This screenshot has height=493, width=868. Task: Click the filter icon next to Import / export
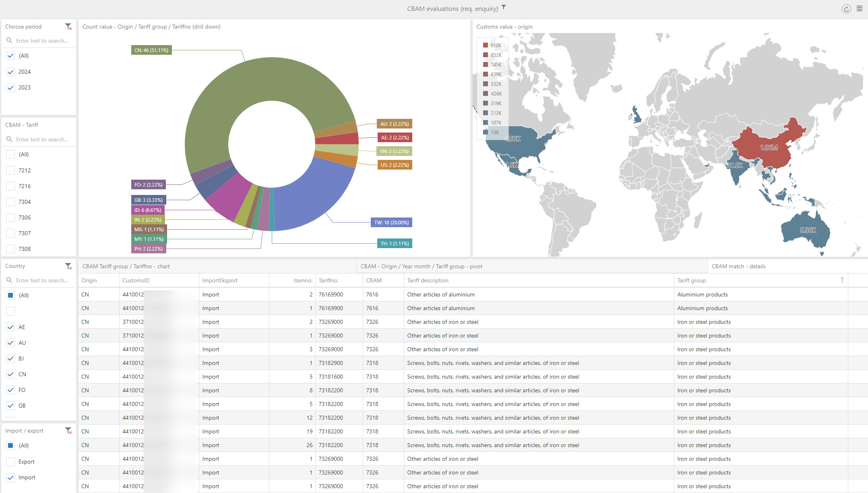click(68, 431)
